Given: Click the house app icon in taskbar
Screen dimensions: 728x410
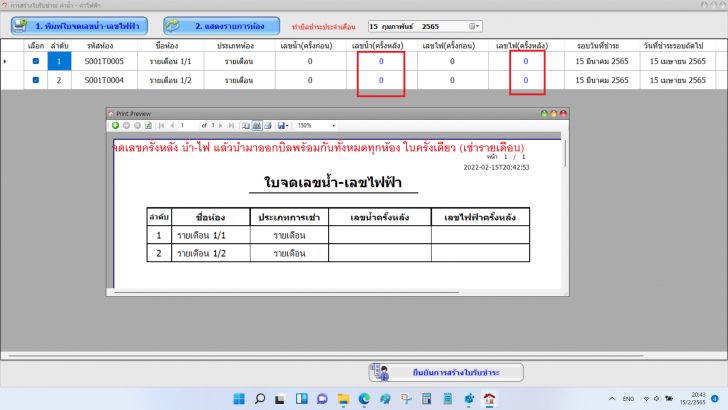Looking at the screenshot, I should click(489, 399).
